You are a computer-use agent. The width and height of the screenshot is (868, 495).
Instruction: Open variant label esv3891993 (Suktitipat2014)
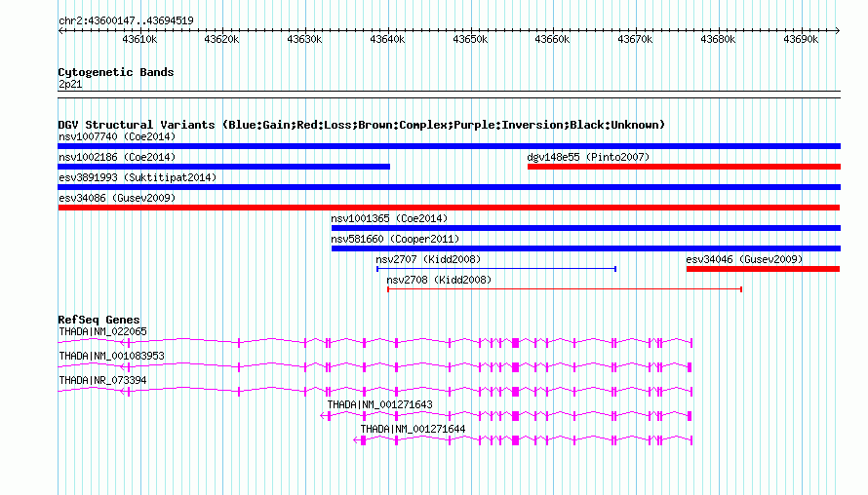[138, 177]
